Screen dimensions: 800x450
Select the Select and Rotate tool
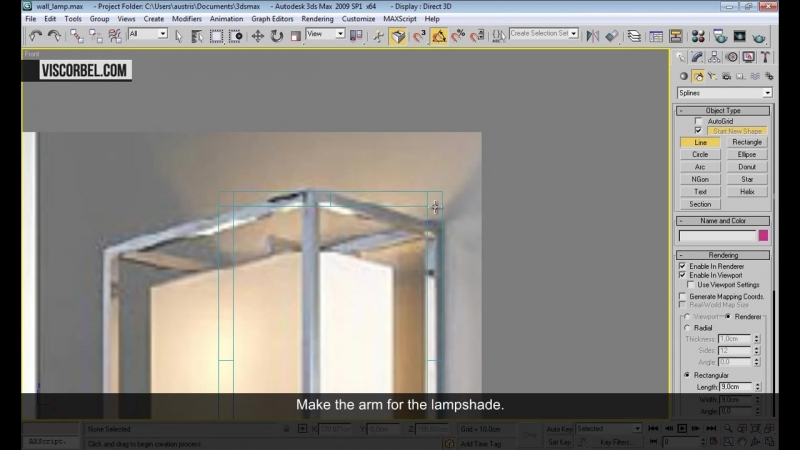pos(277,35)
